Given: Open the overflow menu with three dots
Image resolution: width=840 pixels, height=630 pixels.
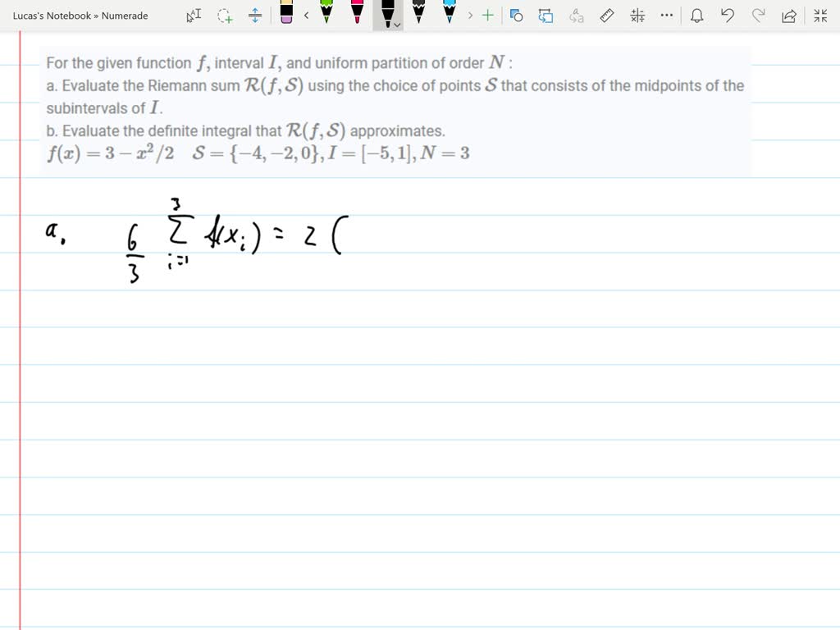Looking at the screenshot, I should click(x=666, y=16).
